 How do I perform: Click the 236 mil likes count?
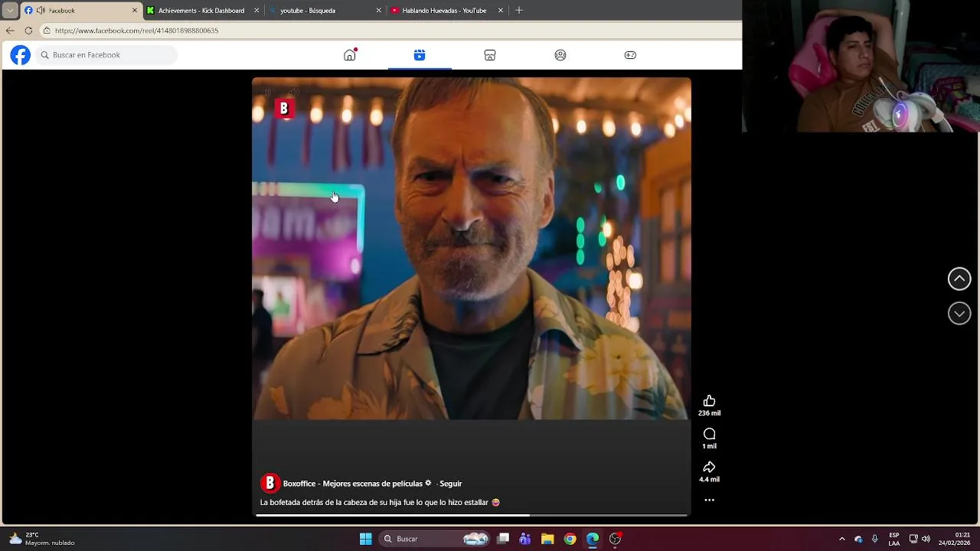click(709, 413)
